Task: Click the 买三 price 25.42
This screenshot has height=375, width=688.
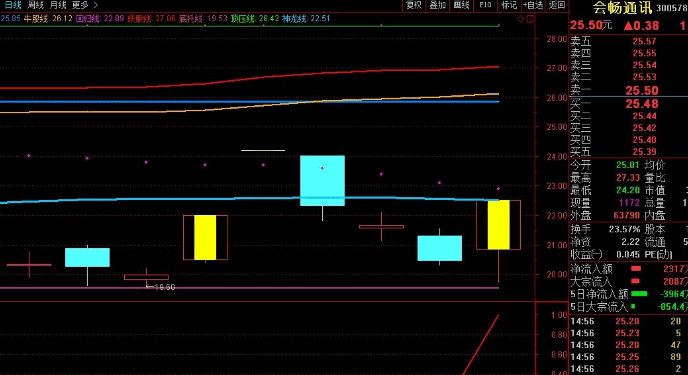Action: [645, 128]
